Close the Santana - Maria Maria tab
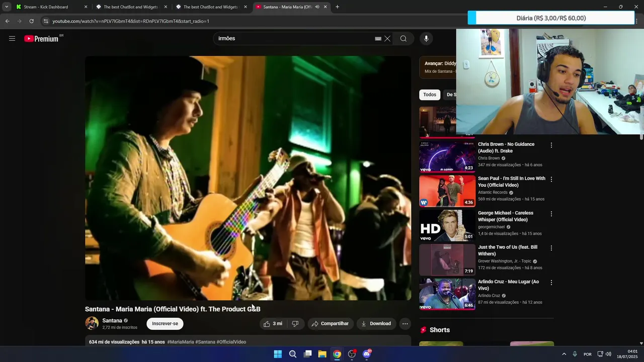 325,7
